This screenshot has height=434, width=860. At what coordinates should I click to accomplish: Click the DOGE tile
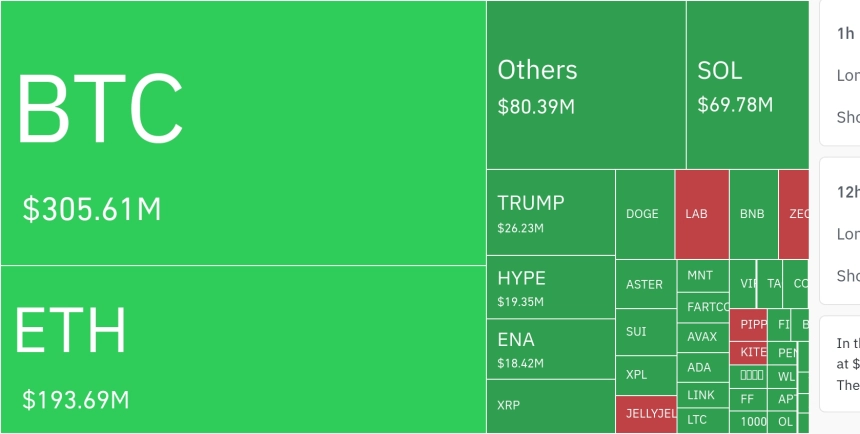pos(645,214)
